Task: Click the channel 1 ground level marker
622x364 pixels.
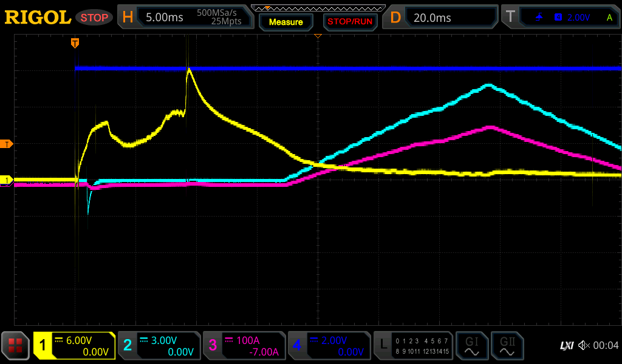Action: pos(7,180)
